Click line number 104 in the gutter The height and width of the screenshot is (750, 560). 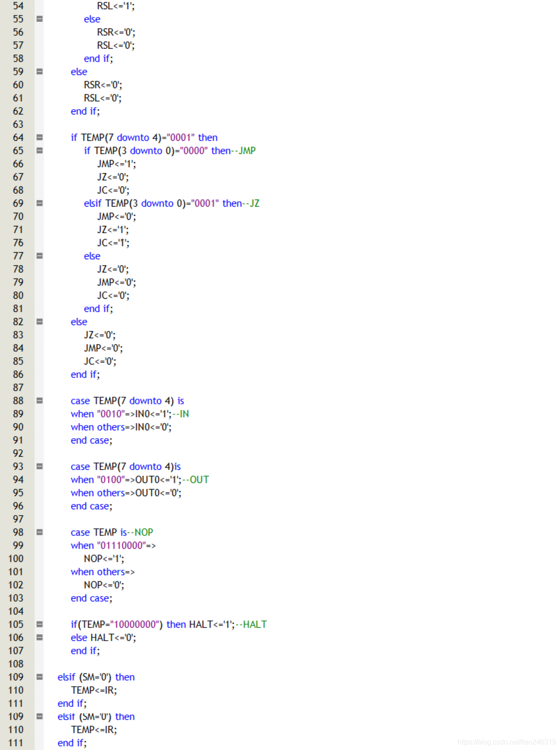(x=16, y=611)
